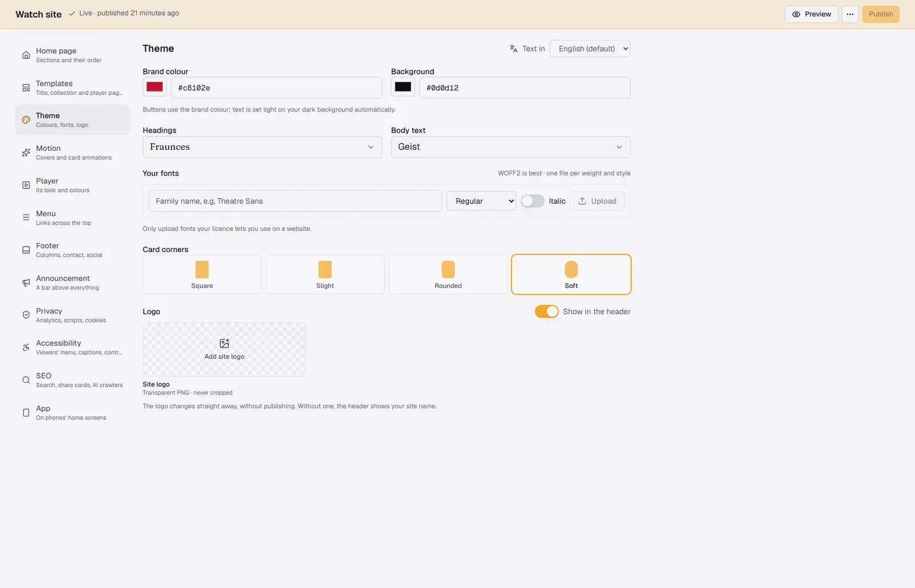This screenshot has height=588, width=915.
Task: Click the Upload font button
Action: 597,201
